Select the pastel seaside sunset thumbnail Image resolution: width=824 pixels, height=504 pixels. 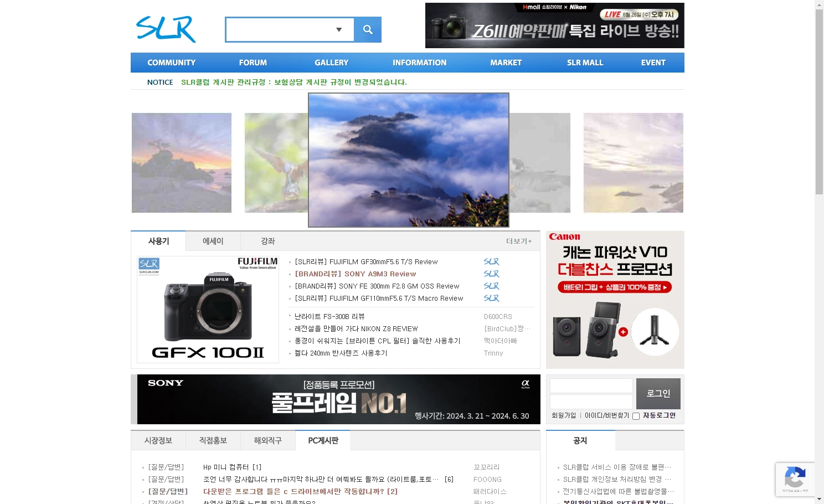point(634,163)
